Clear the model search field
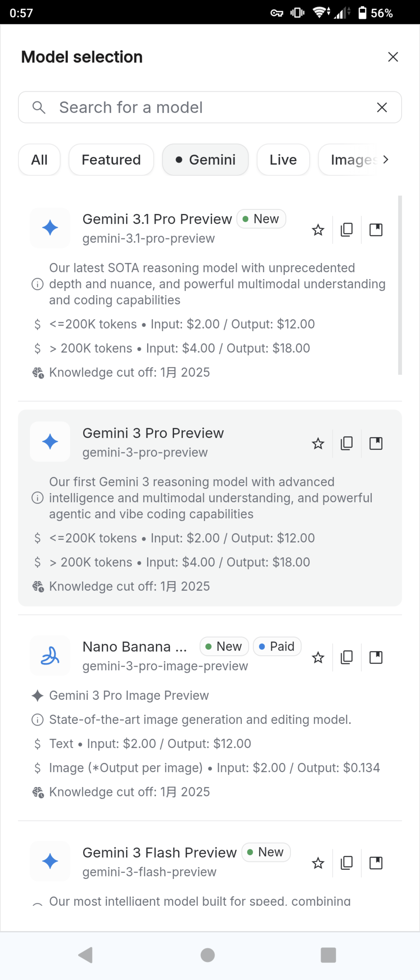 pos(382,107)
